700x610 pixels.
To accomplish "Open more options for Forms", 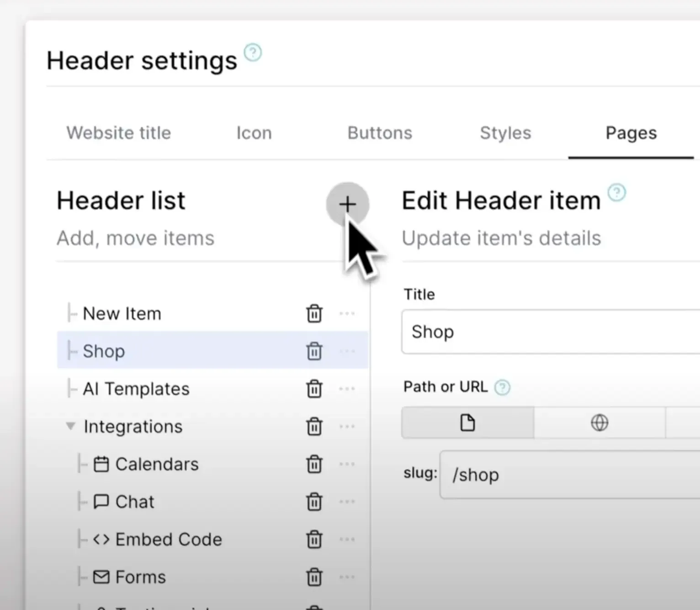I will pos(347,577).
